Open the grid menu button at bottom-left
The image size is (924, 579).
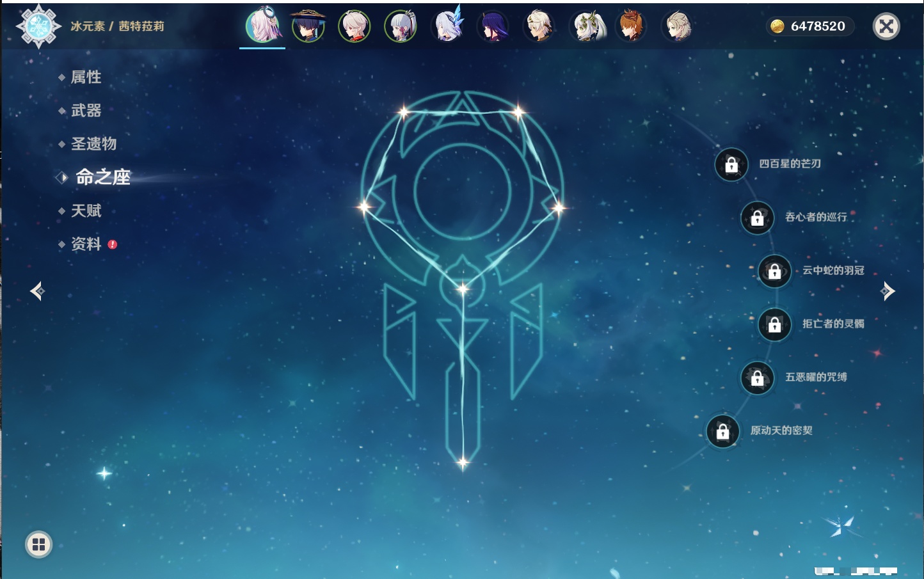click(38, 544)
